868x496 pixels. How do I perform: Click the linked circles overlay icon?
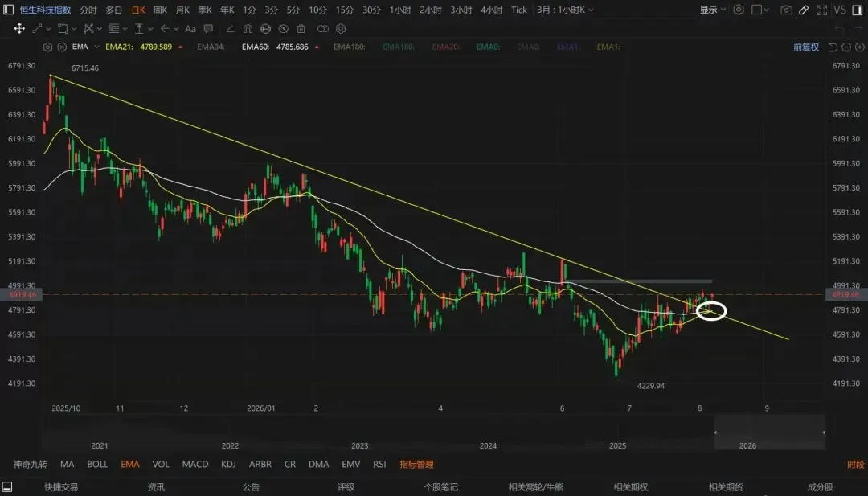(323, 29)
